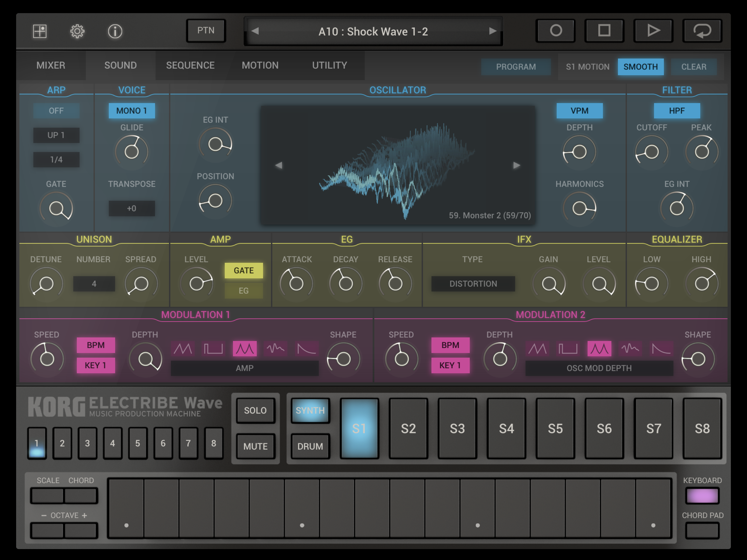This screenshot has height=560, width=747.
Task: Toggle the loop button
Action: [702, 31]
